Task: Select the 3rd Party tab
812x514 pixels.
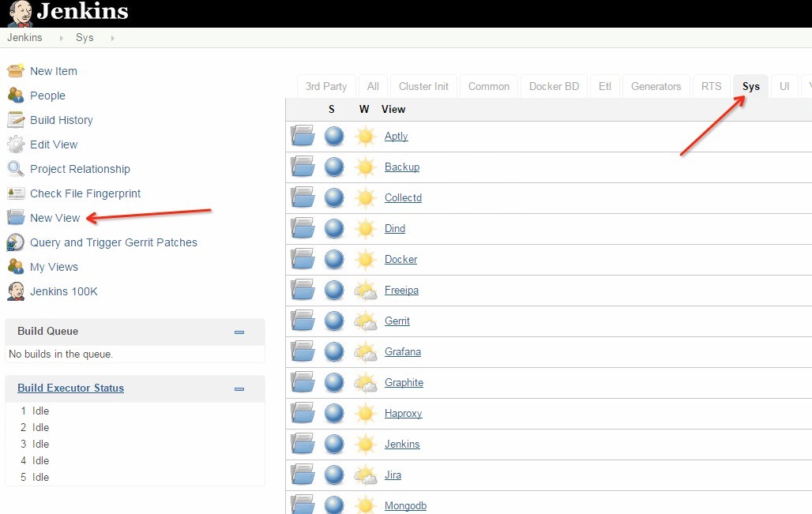Action: tap(326, 87)
